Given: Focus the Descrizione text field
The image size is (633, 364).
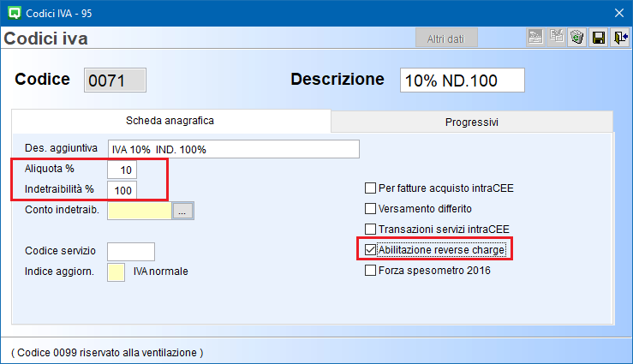Looking at the screenshot, I should 462,80.
